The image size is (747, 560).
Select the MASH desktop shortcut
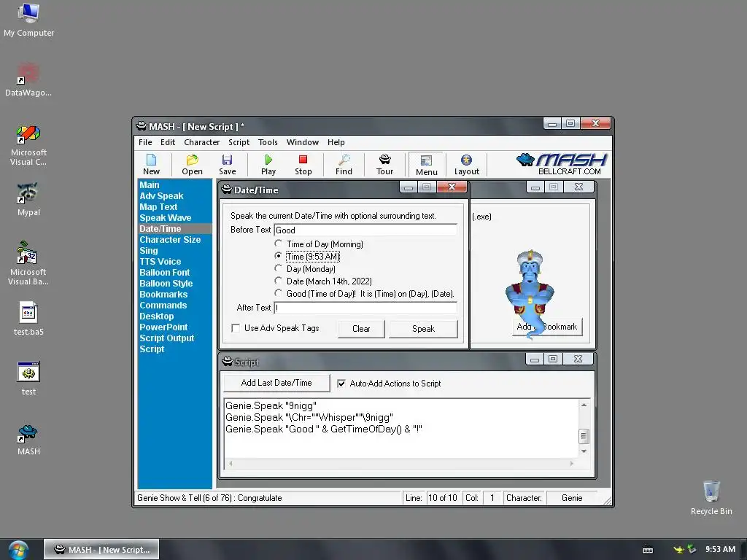[x=28, y=440]
